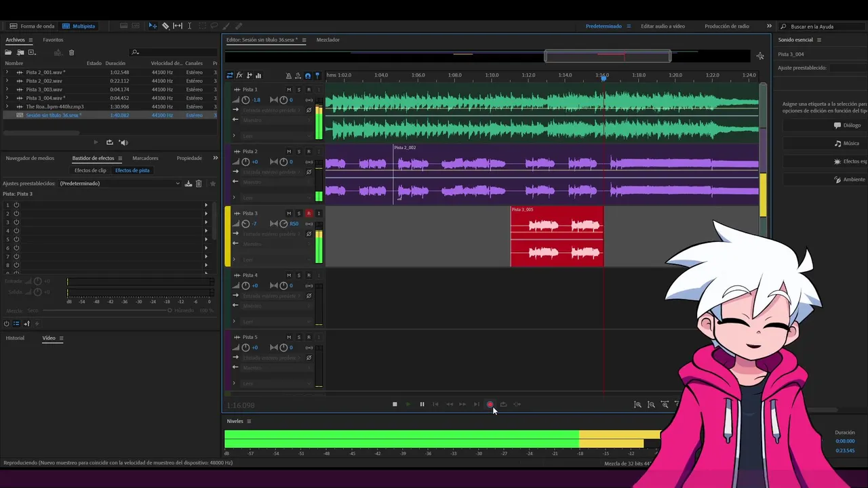Switch to Historial tab

point(15,338)
